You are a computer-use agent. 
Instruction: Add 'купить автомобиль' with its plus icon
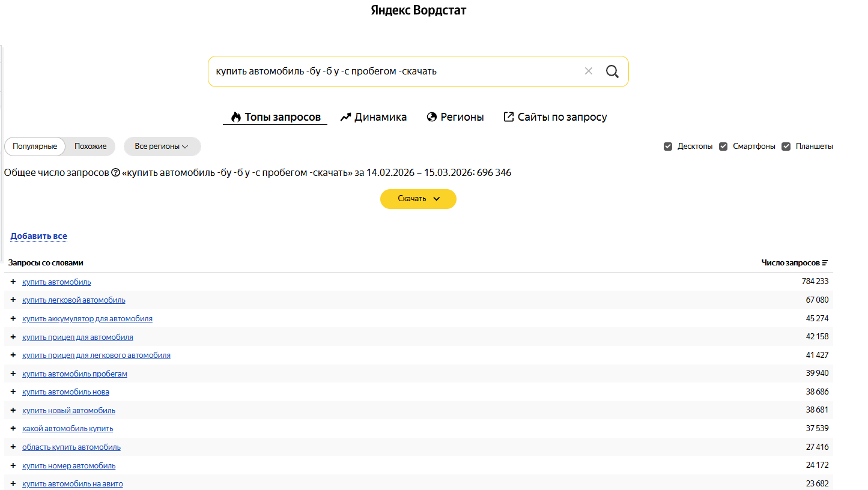click(x=13, y=282)
